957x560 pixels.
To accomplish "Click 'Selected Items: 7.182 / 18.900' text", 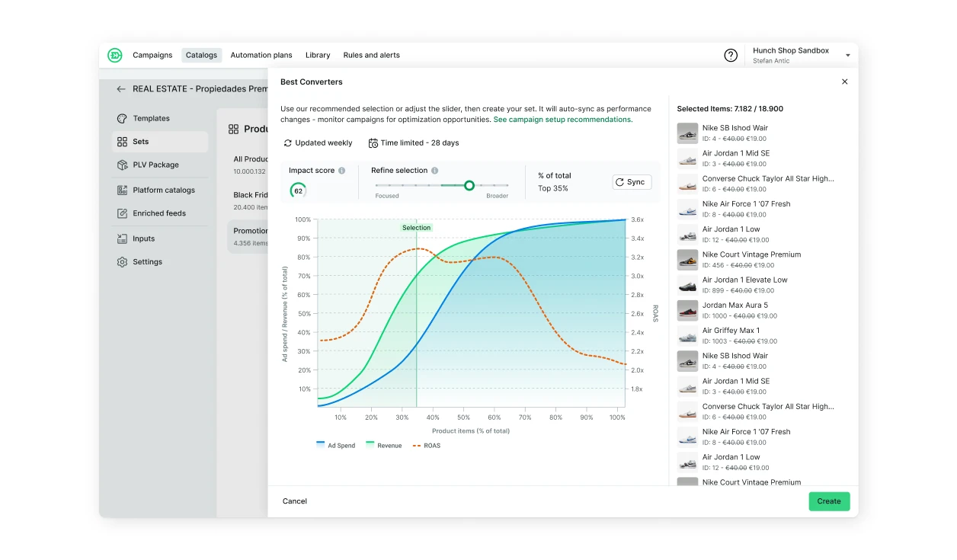I will [x=730, y=109].
